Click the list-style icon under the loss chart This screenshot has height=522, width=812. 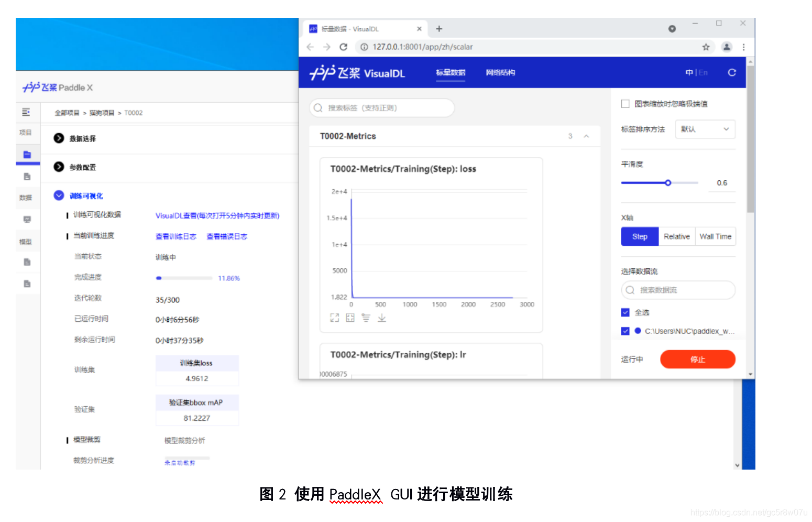pos(366,318)
